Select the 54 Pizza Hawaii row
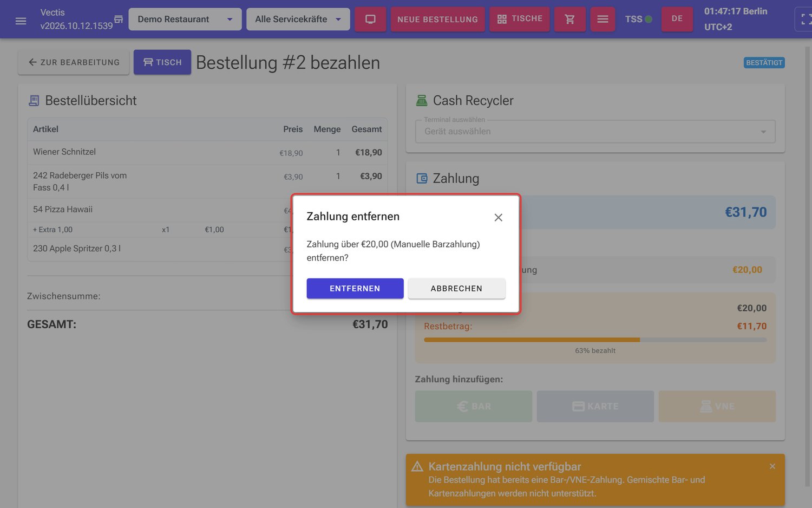Image resolution: width=812 pixels, height=508 pixels. point(207,210)
